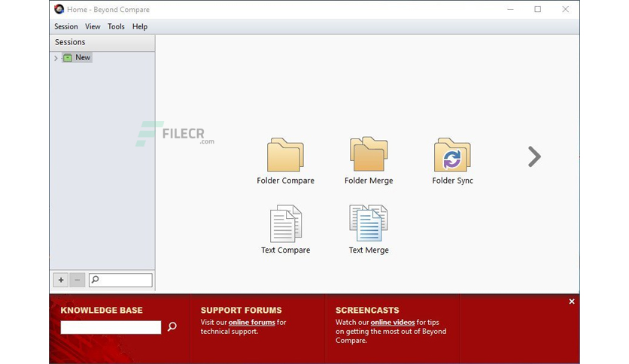
Task: Follow the online forums link
Action: pos(252,323)
